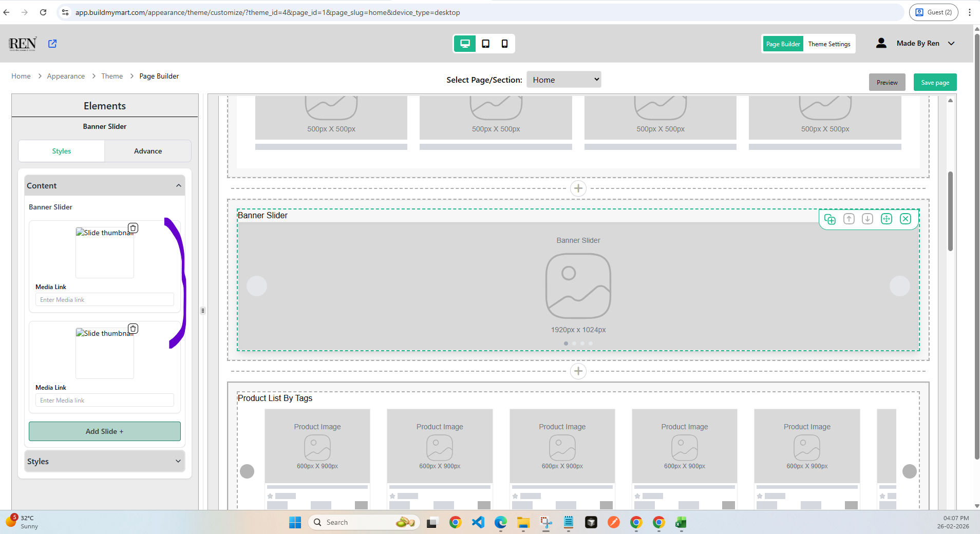Viewport: 980px width, 534px height.
Task: Add section below Banner Slider
Action: [x=578, y=371]
